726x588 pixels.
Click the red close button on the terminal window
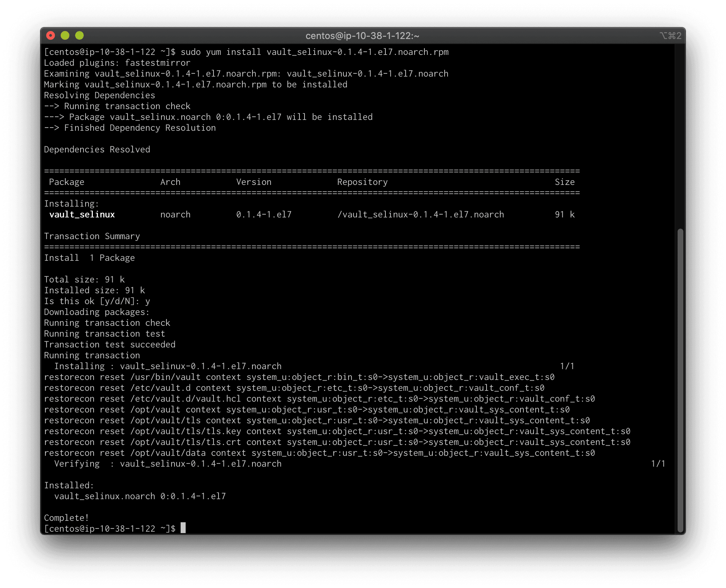pos(51,35)
